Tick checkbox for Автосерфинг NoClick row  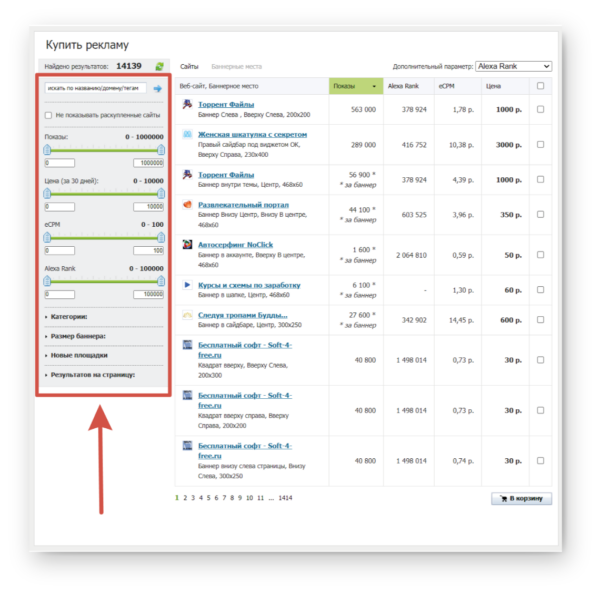(x=540, y=255)
